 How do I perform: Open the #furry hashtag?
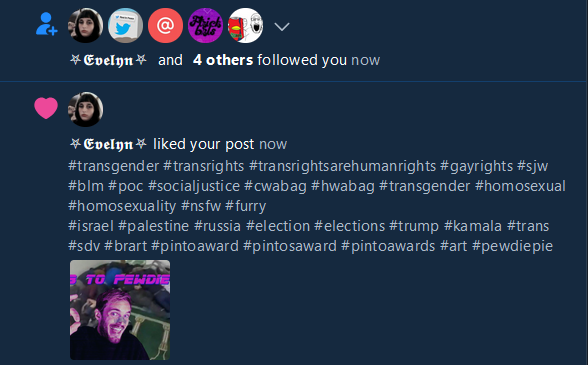pos(246,206)
